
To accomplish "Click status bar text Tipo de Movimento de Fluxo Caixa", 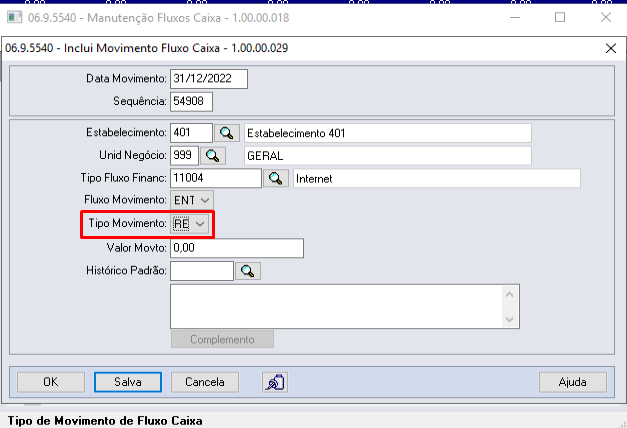I will [x=105, y=421].
